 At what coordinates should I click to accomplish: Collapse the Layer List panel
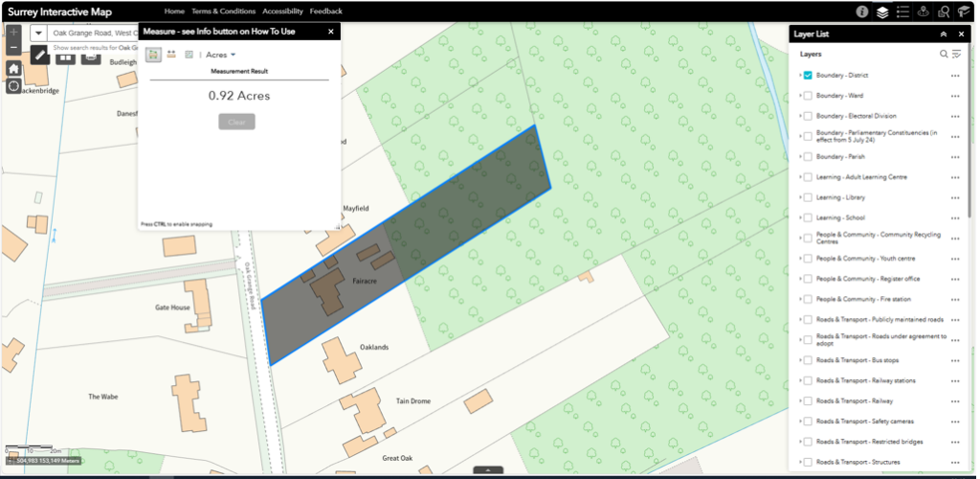(x=944, y=34)
